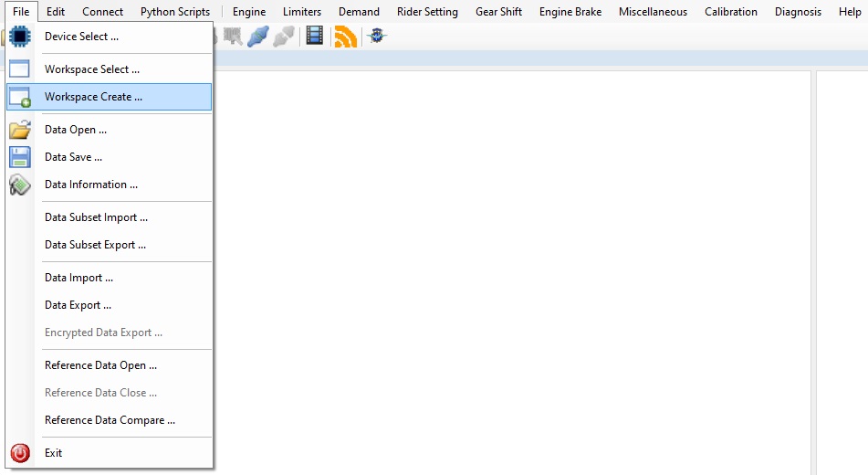Image resolution: width=868 pixels, height=475 pixels.
Task: Click the red power icon beside Exit
Action: 20,453
